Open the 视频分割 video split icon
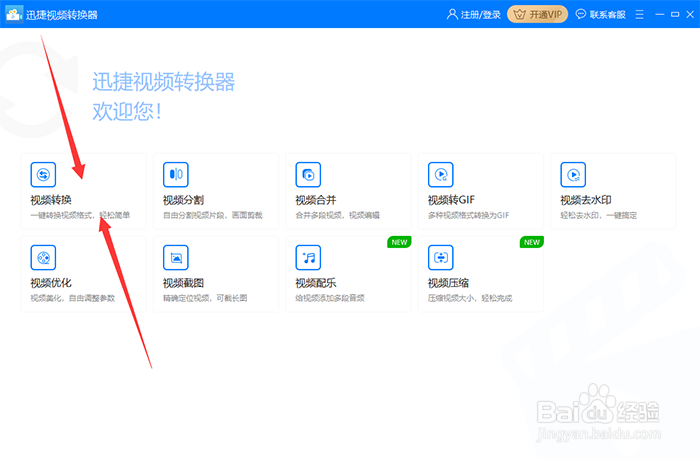700x459 pixels. click(x=176, y=175)
